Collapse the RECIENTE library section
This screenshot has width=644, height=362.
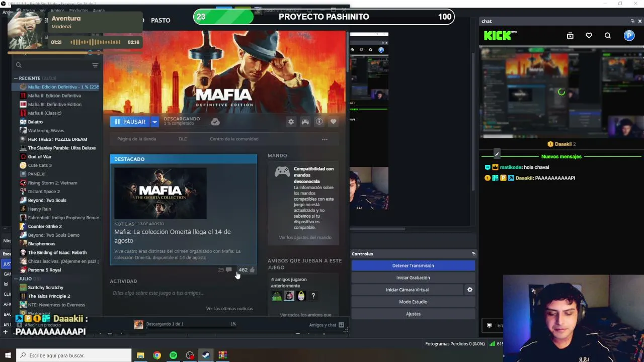16,78
